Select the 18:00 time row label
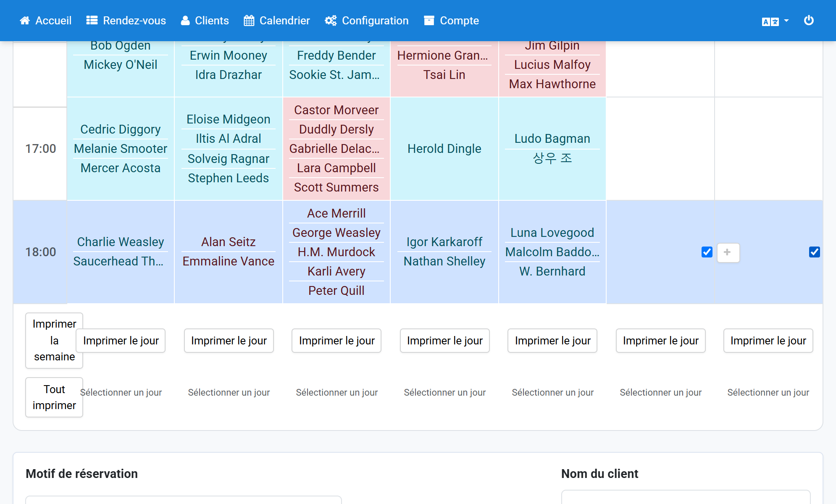836x504 pixels. [40, 252]
